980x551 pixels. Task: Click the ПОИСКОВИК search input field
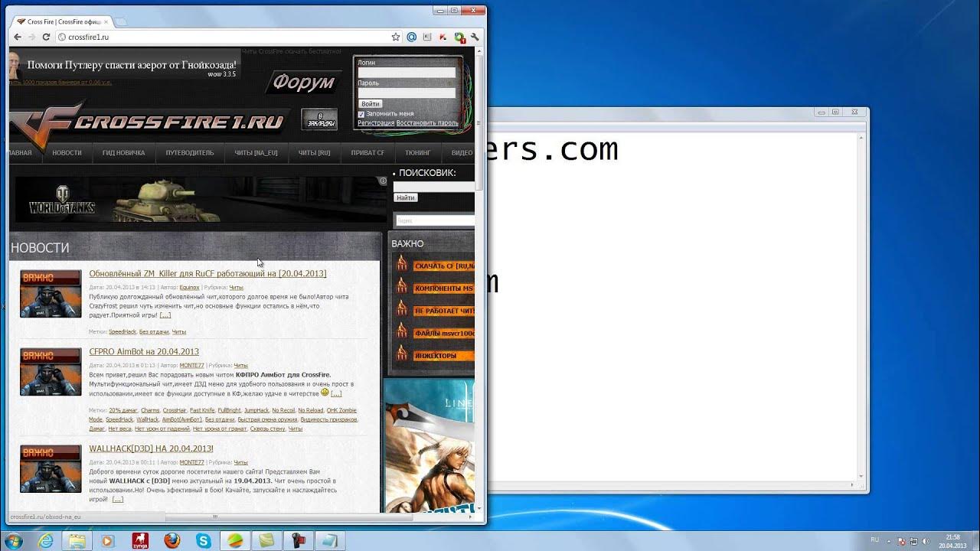(434, 186)
